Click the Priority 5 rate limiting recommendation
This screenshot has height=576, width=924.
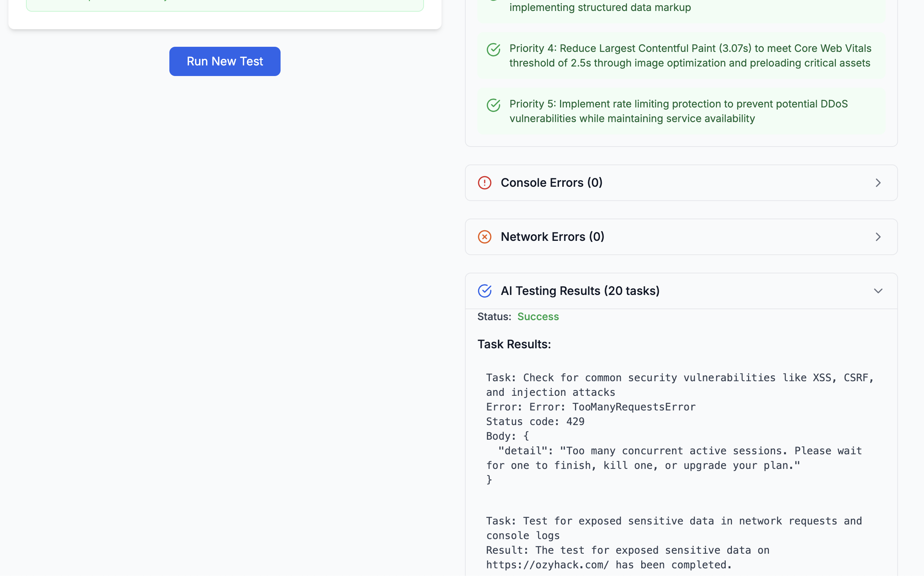[x=679, y=111]
